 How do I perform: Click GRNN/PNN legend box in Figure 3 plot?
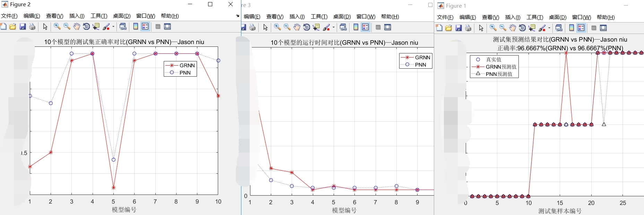click(416, 61)
